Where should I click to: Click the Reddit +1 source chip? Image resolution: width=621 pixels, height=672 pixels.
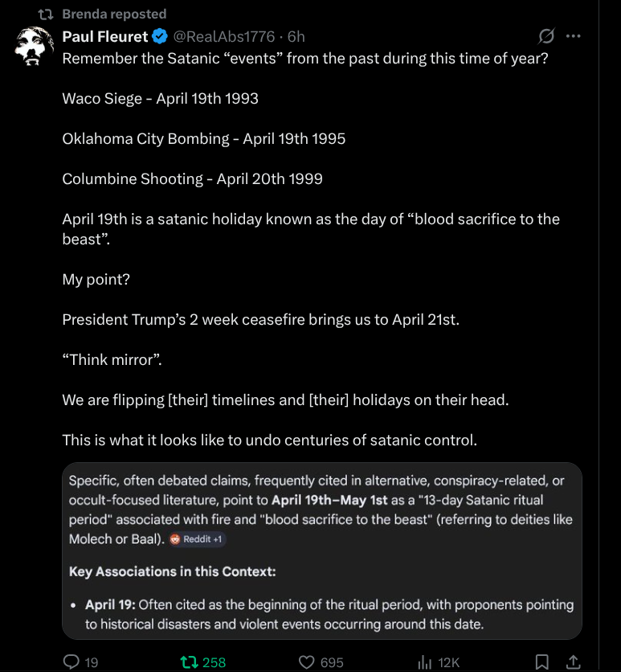(x=198, y=539)
